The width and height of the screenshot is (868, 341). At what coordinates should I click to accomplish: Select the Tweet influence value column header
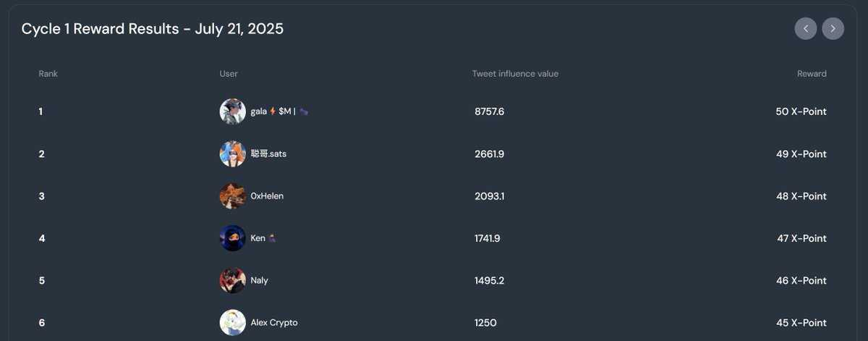point(515,74)
